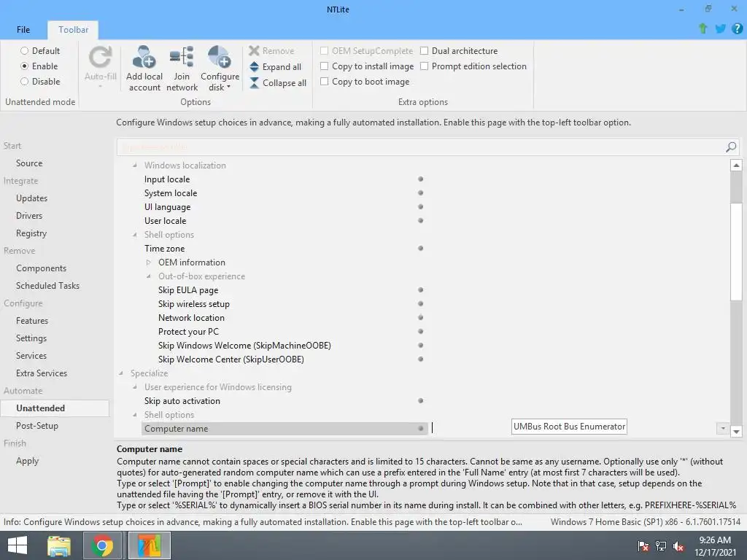Open File Explorer from the taskbar
The image size is (747, 560).
59,545
